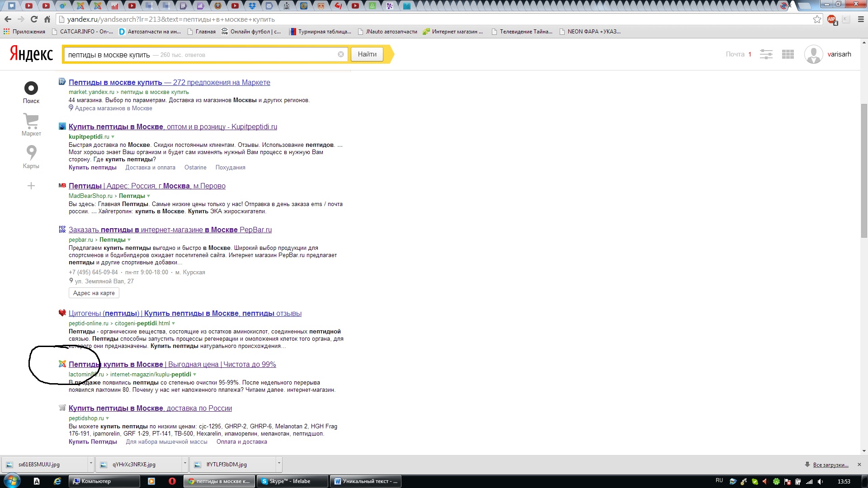Expand the kupitpeptidi.ru green dropdown arrow

(x=113, y=137)
